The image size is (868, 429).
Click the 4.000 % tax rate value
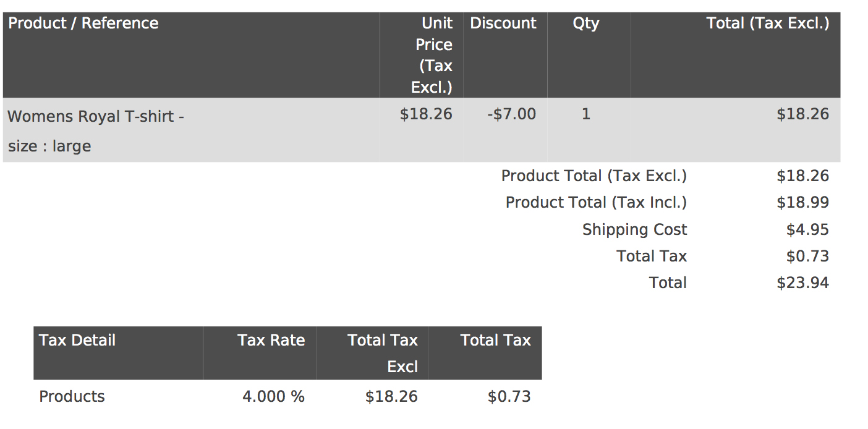[273, 397]
